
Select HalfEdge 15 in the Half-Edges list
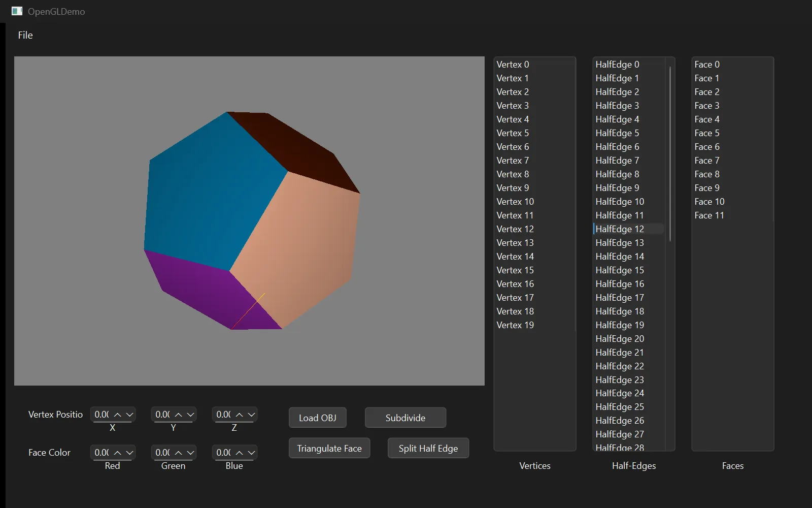tap(629, 270)
